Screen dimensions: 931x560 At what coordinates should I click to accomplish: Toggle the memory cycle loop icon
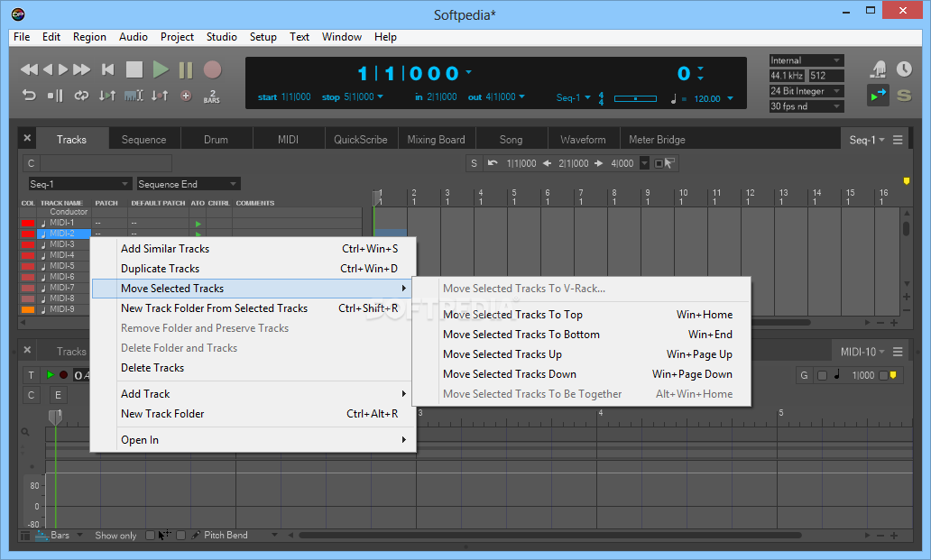point(81,96)
